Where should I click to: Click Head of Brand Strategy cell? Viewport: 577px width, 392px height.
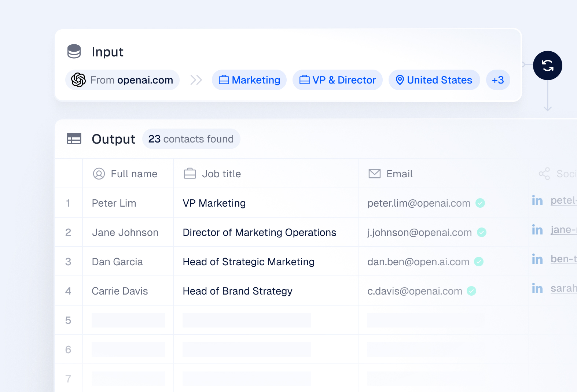pyautogui.click(x=266, y=291)
